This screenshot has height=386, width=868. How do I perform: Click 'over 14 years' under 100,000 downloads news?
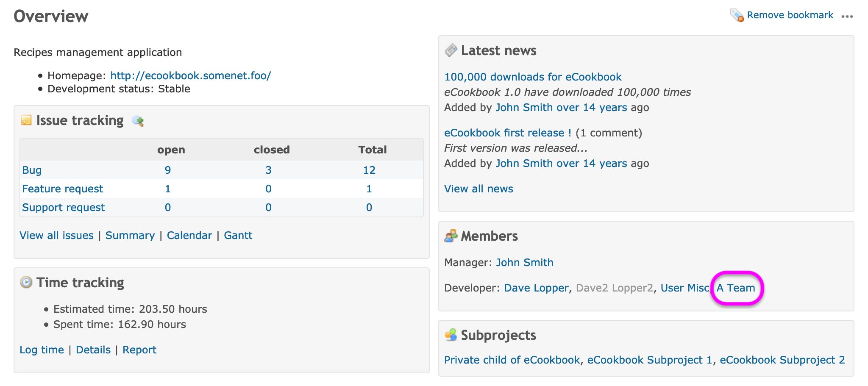(x=592, y=107)
